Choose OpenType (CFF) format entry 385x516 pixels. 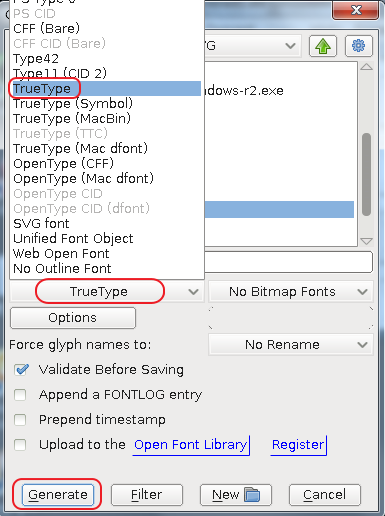pos(63,164)
